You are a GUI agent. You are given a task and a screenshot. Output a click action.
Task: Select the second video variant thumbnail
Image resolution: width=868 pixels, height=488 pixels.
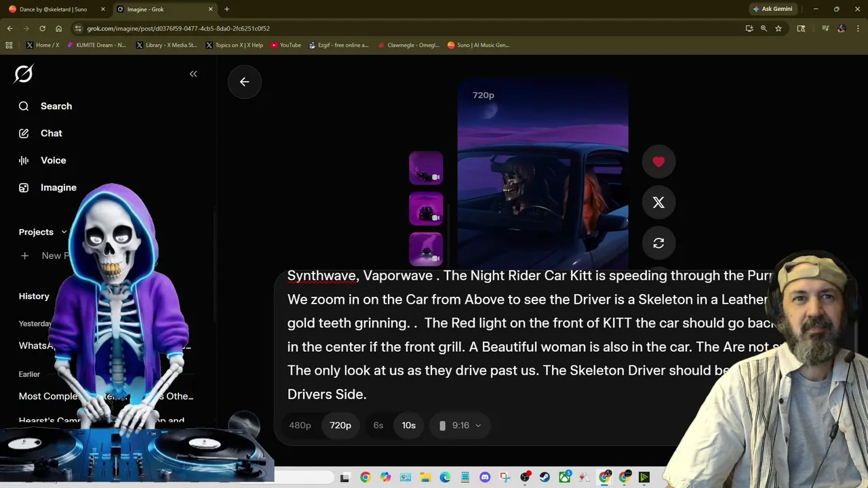(426, 209)
